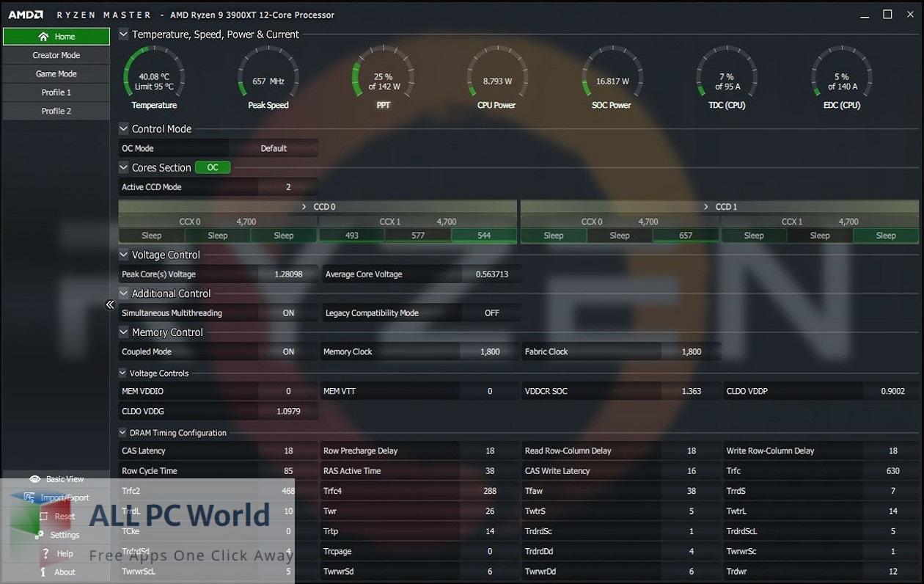The height and width of the screenshot is (584, 924).
Task: Click the PPT gauge
Action: (383, 78)
